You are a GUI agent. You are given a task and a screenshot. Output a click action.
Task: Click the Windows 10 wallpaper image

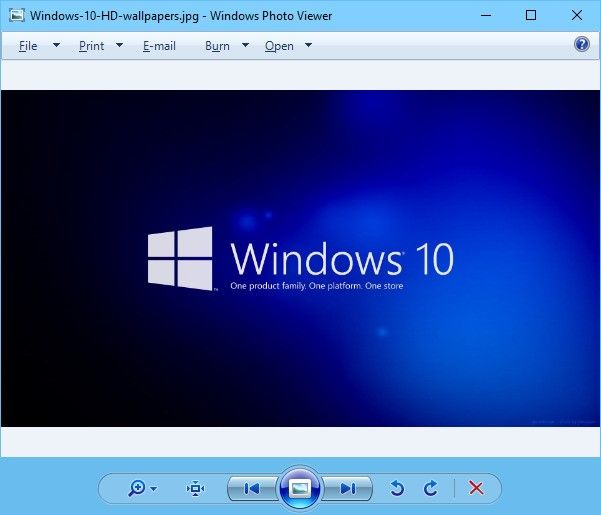(300, 258)
